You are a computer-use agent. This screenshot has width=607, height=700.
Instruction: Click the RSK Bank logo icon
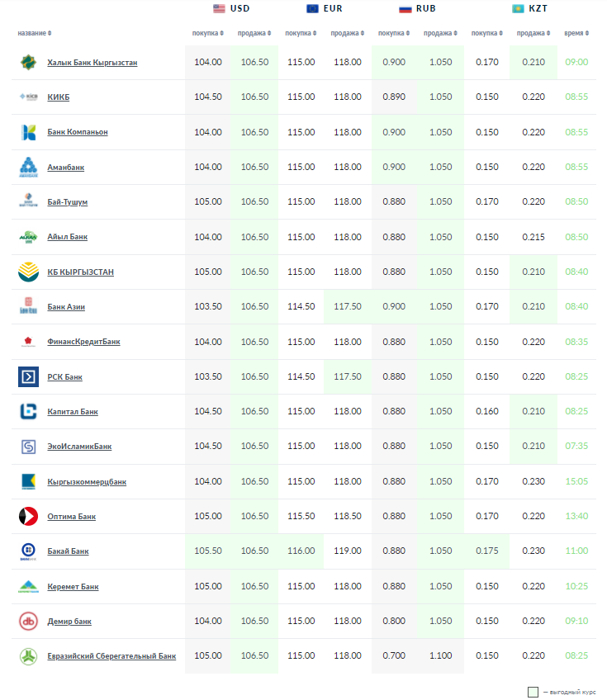pos(28,377)
